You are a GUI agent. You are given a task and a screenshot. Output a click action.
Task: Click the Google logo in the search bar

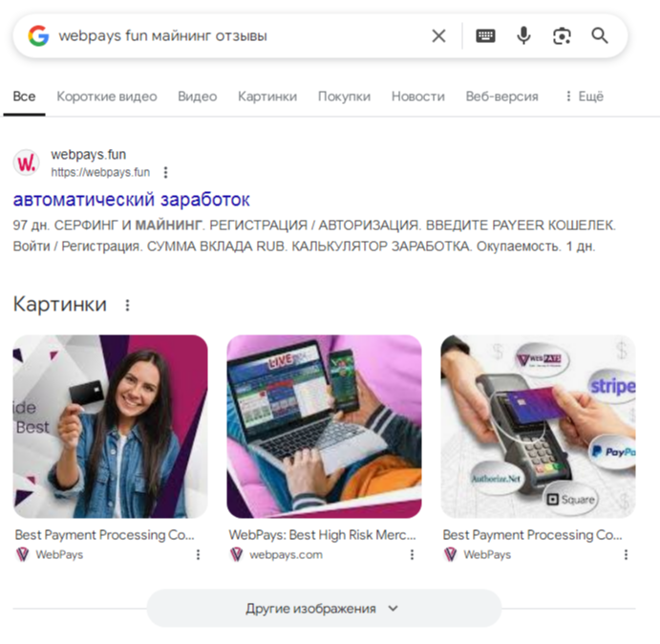click(38, 35)
